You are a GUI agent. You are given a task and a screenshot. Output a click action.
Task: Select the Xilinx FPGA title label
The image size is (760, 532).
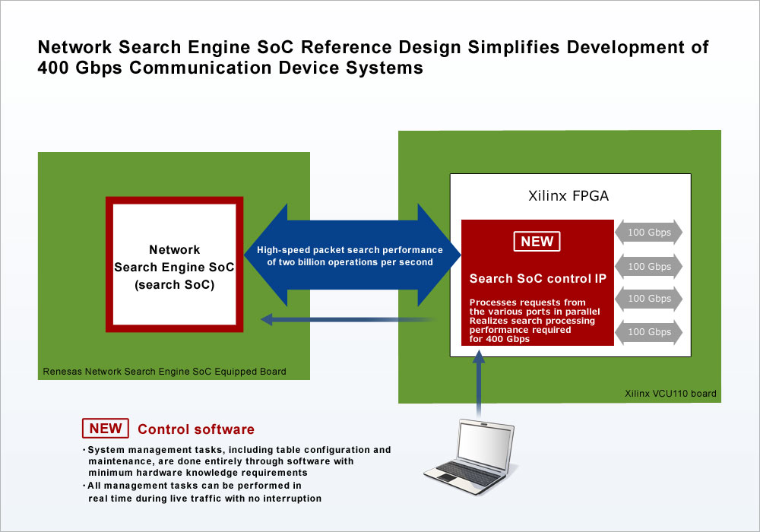point(569,195)
